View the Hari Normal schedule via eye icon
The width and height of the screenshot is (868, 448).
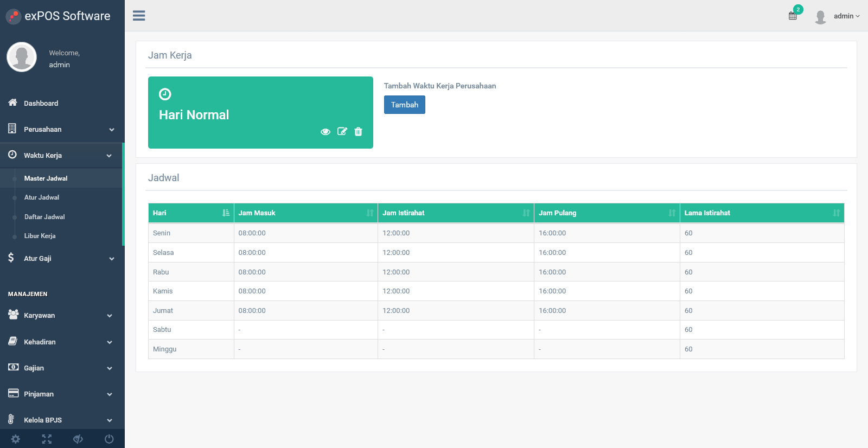pyautogui.click(x=325, y=132)
